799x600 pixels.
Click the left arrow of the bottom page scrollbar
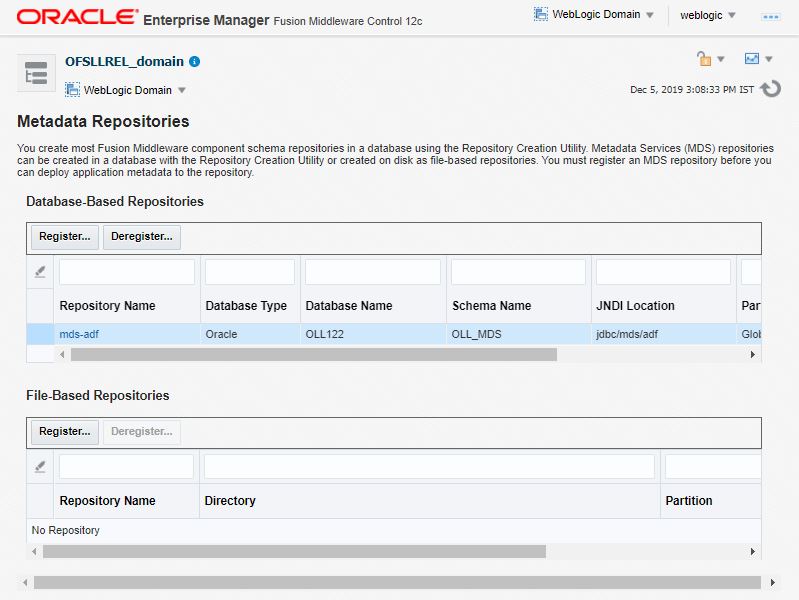[25, 583]
